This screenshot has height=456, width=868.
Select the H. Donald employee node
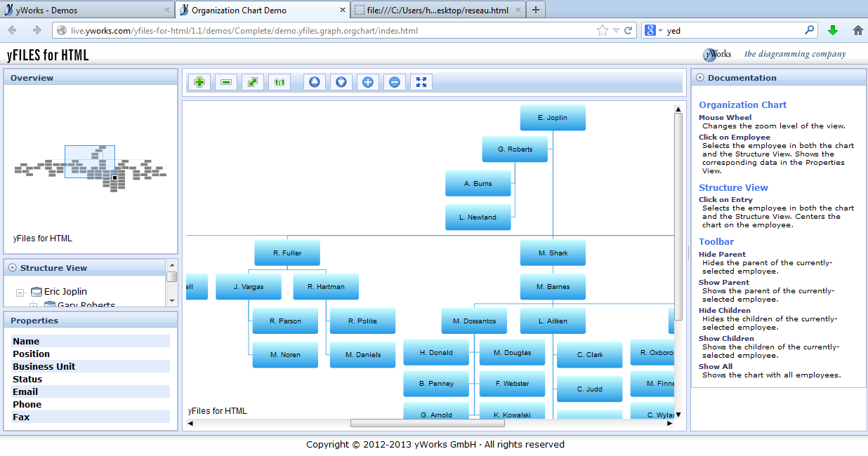[x=436, y=353]
